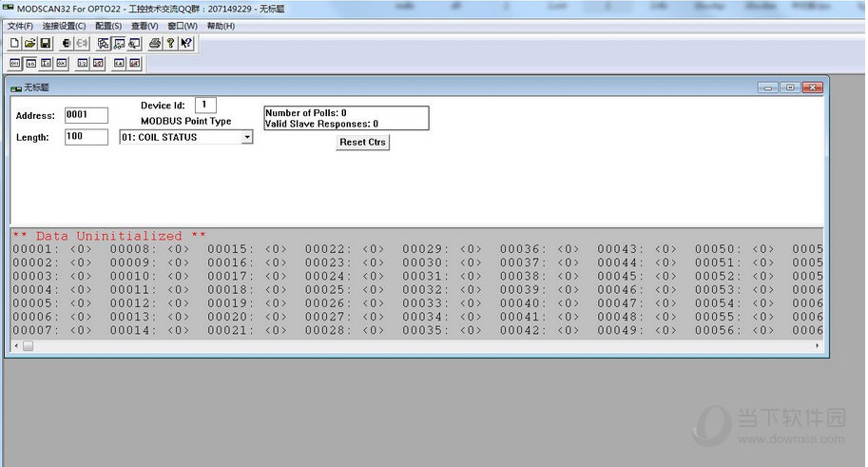Click the yellow question mark About icon

(170, 44)
